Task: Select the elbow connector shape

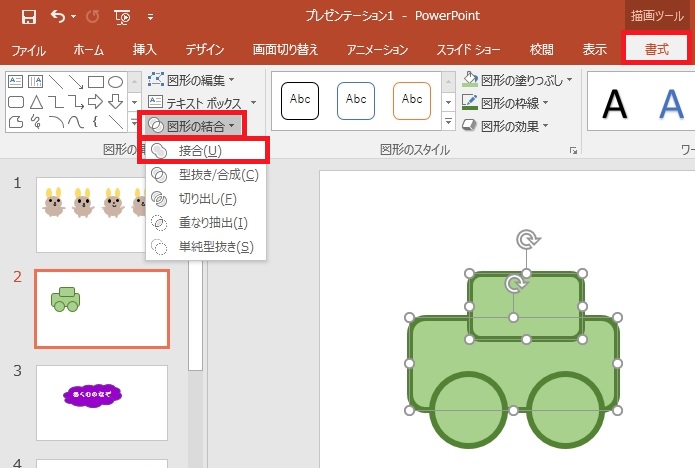Action: [56, 102]
